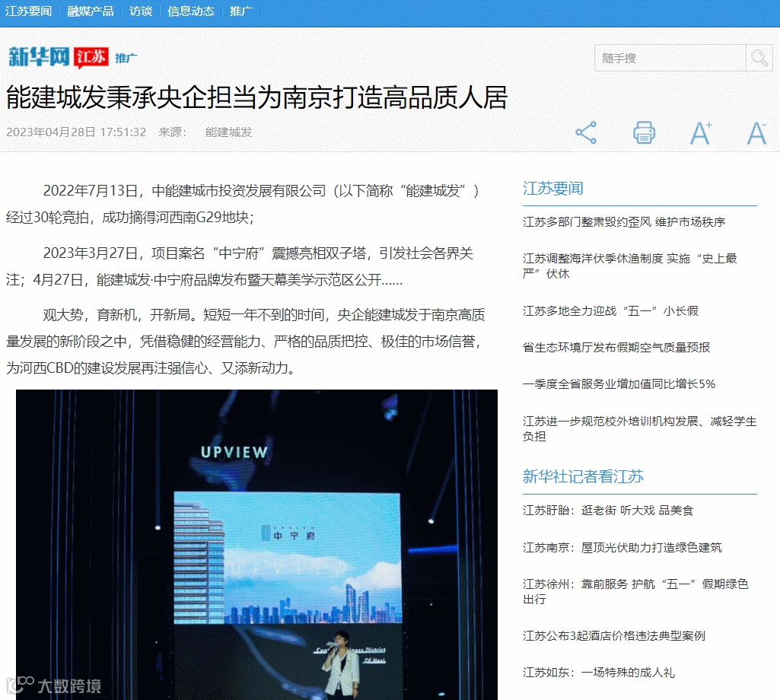Open article 江苏徐州：靠前服务 护航“五一”
Screen dimensions: 780x700
coord(635,591)
